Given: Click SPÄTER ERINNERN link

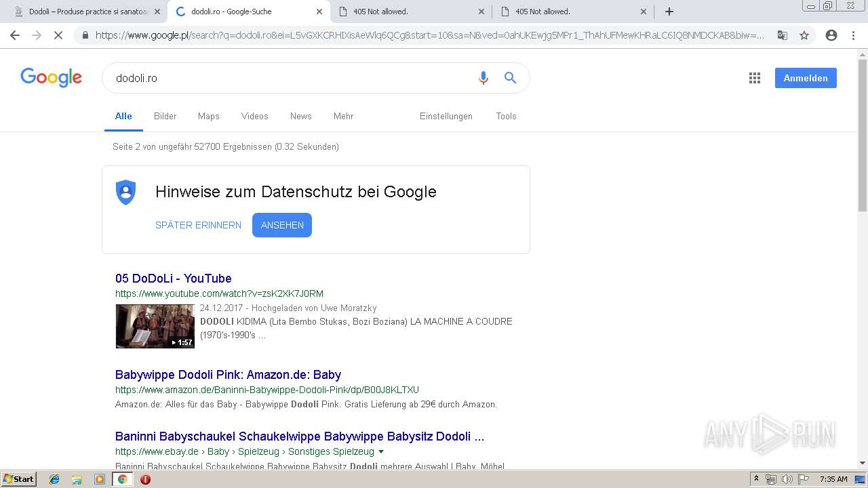Looking at the screenshot, I should pos(198,225).
